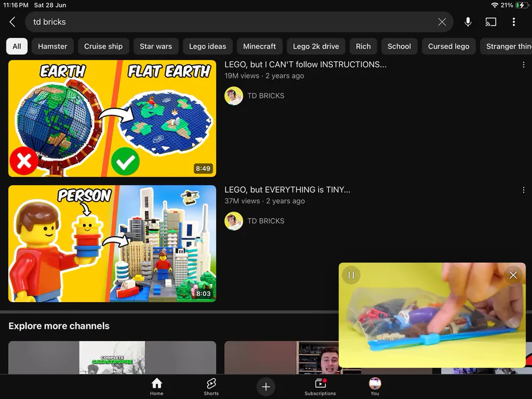Open the 'Complete Catastrophe' channel thumbnail
The image size is (532, 399).
click(112, 358)
